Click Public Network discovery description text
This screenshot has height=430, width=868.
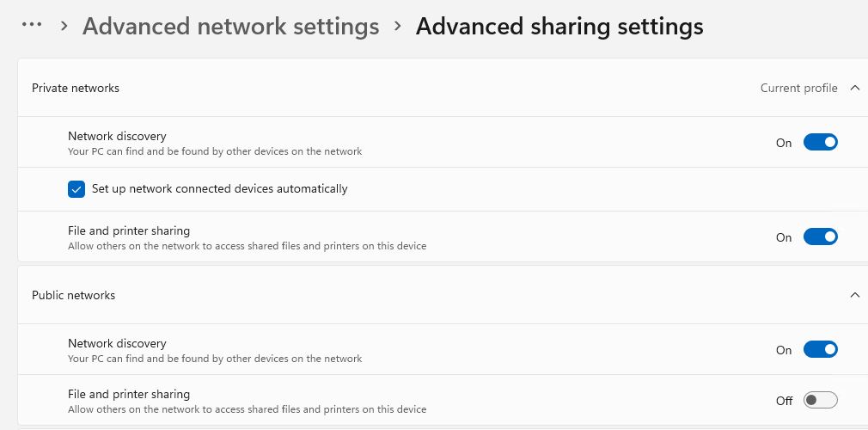coord(215,359)
